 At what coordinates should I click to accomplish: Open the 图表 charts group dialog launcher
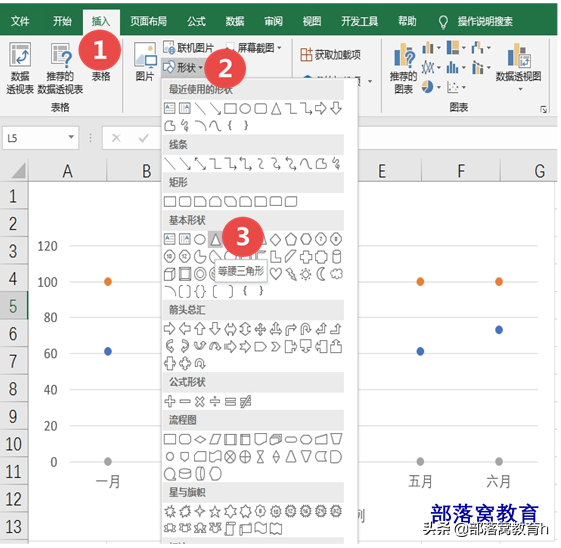click(543, 109)
